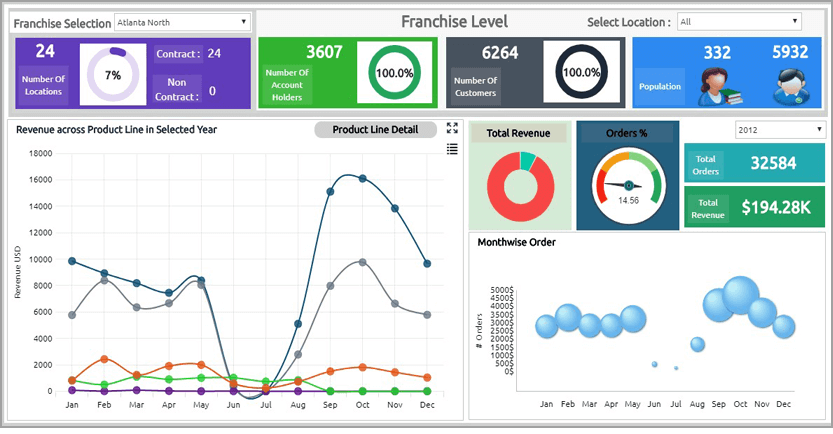Click the Monthwise Order chart title
This screenshot has width=833, height=434.
(516, 242)
